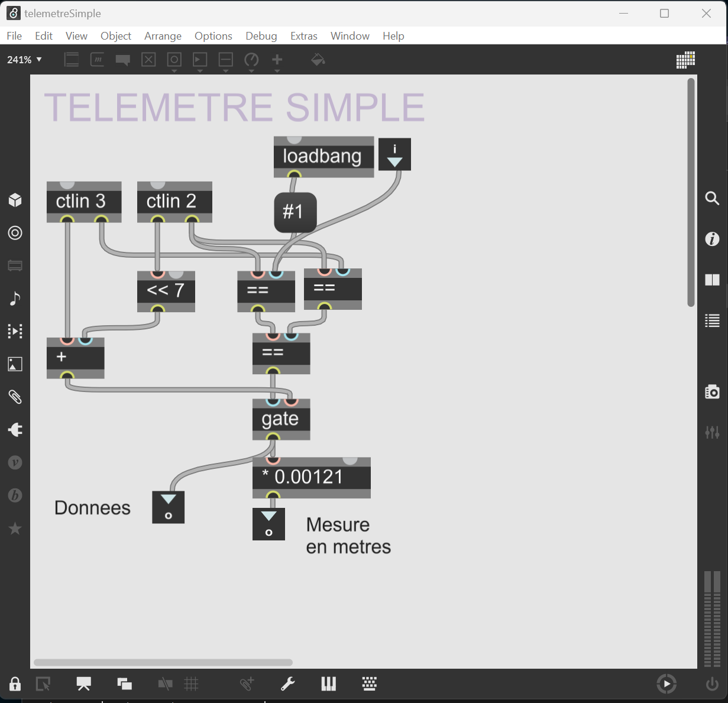Screen dimensions: 728x703
Task: Toggle mute/solo speaker icon in bottom bar
Action: coord(165,684)
